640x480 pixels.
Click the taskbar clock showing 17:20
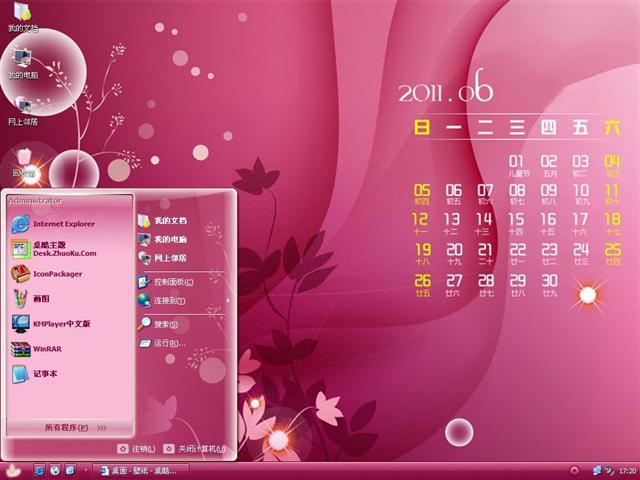coord(628,471)
